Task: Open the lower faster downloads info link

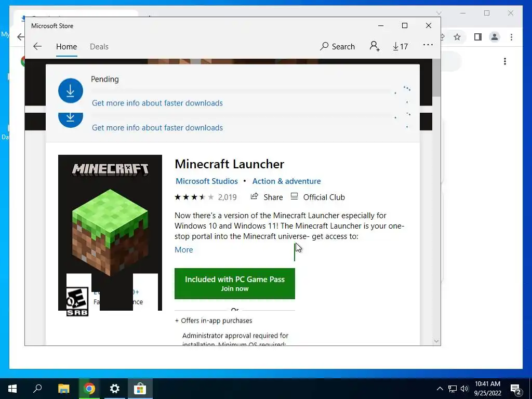Action: click(x=157, y=128)
